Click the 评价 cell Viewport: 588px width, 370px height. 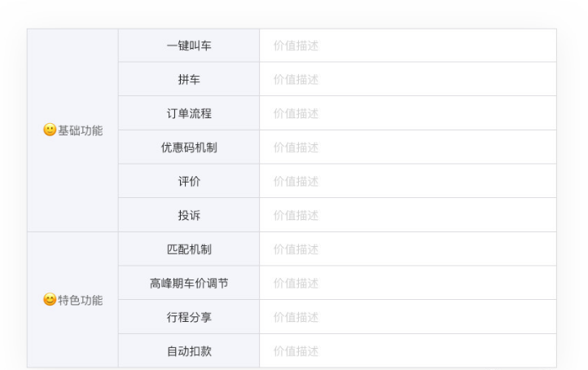point(189,182)
